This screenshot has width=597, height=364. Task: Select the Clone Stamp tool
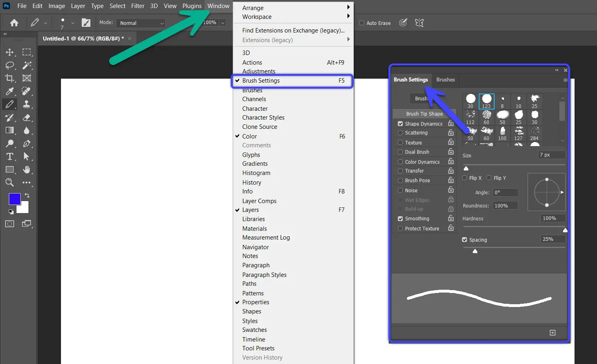[26, 104]
